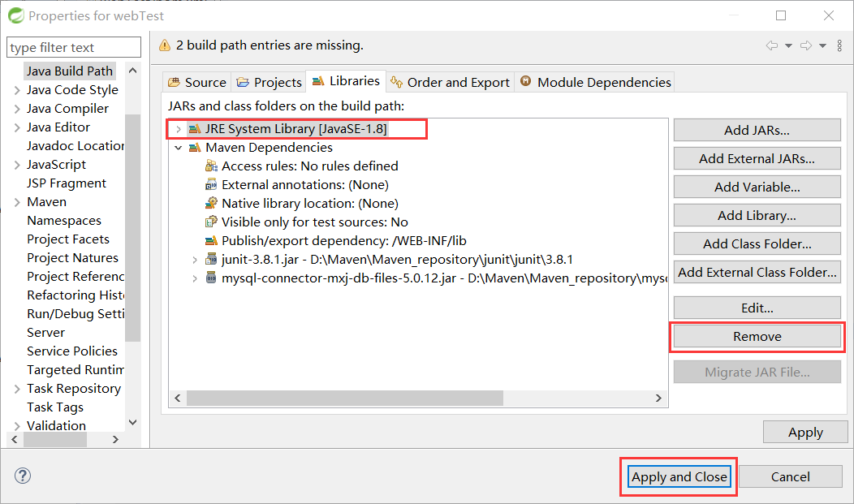Click the Access rules icon

point(211,166)
